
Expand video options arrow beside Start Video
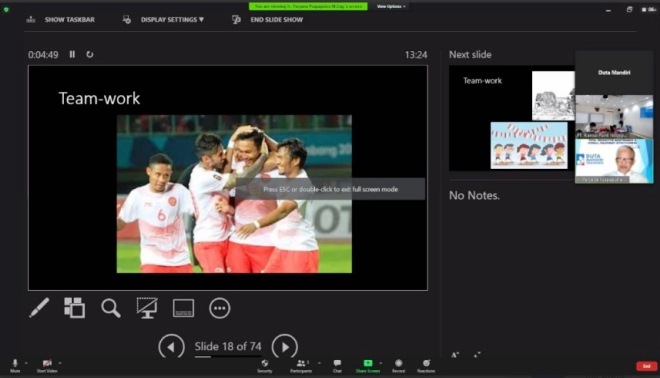click(x=60, y=363)
